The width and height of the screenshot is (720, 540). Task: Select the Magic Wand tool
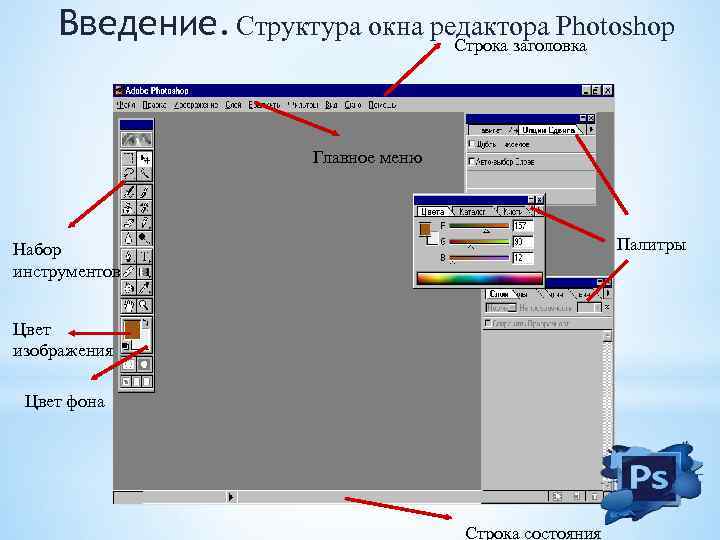[x=145, y=174]
